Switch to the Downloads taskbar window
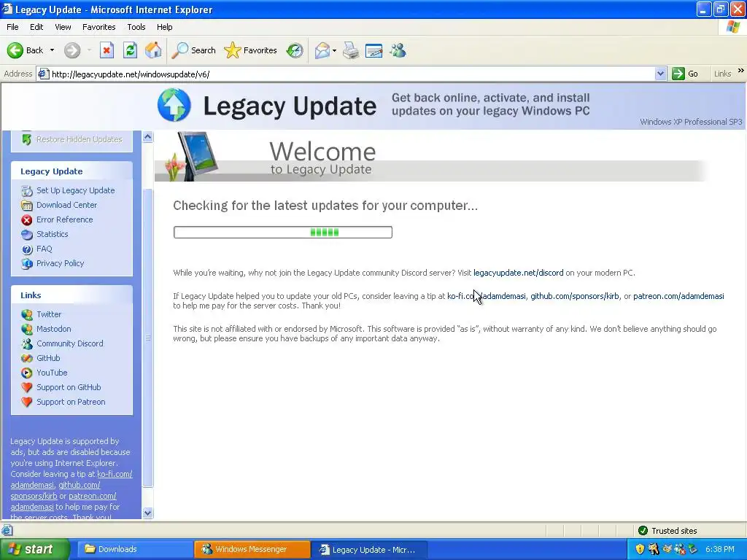Image resolution: width=747 pixels, height=560 pixels. click(x=136, y=549)
